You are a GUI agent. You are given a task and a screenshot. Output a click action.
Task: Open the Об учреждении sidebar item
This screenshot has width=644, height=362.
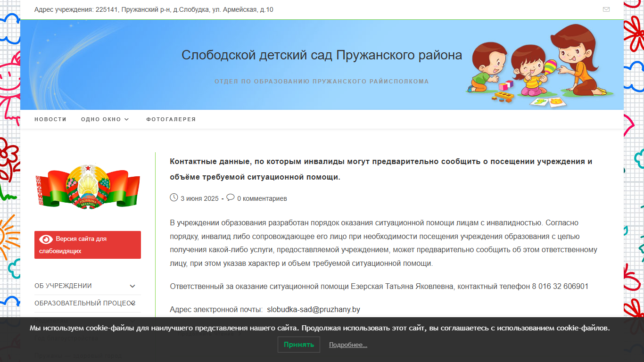point(63,286)
